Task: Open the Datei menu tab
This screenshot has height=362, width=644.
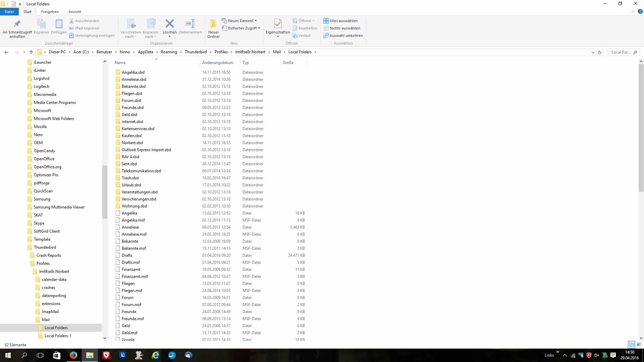Action: pos(9,12)
